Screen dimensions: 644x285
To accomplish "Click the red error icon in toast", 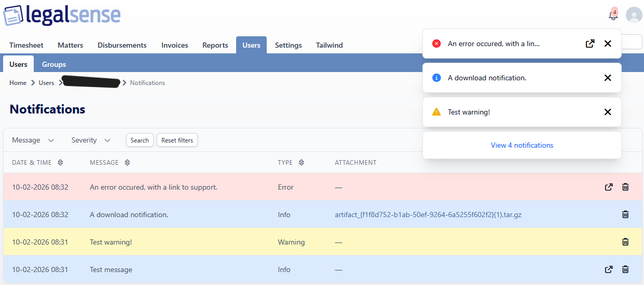I will click(x=436, y=44).
